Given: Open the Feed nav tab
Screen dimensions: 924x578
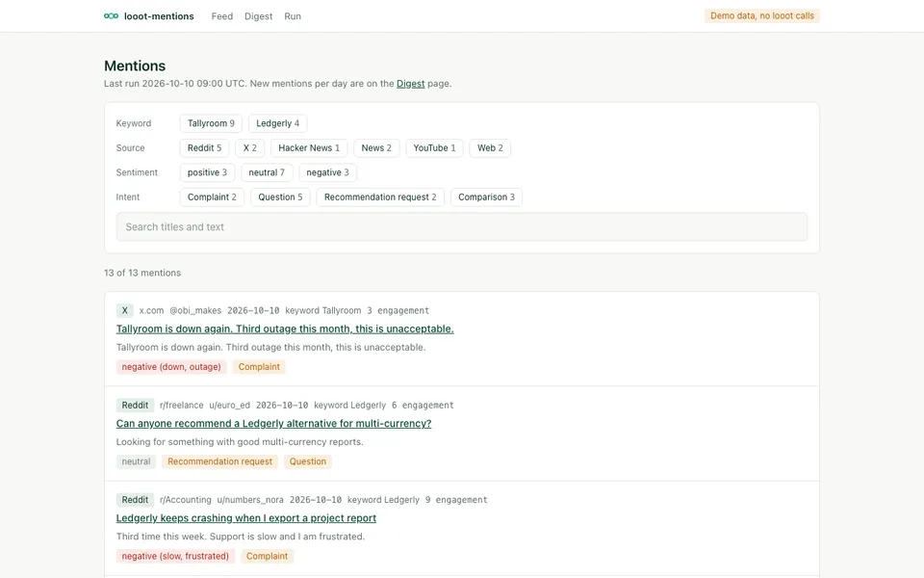Looking at the screenshot, I should [x=222, y=16].
